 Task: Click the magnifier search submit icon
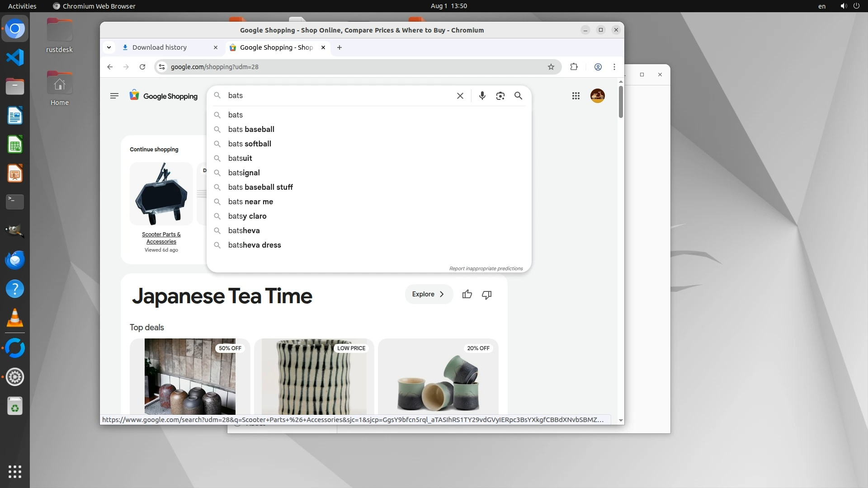click(x=518, y=96)
